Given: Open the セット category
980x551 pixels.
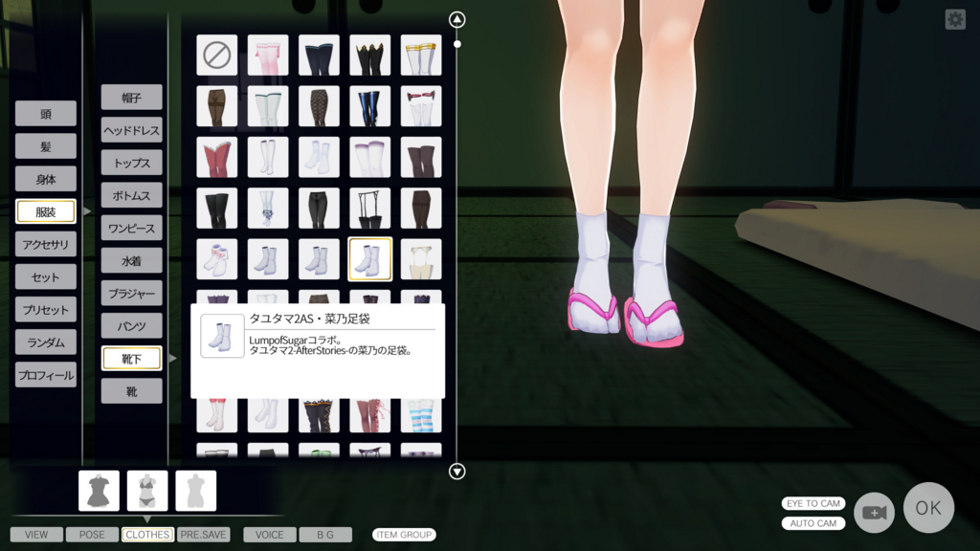Looking at the screenshot, I should point(46,276).
